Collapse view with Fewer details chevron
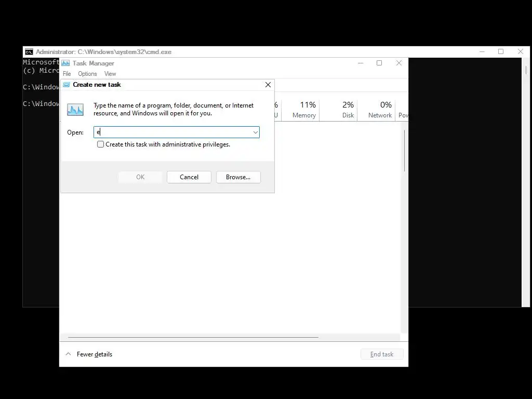 pyautogui.click(x=68, y=354)
